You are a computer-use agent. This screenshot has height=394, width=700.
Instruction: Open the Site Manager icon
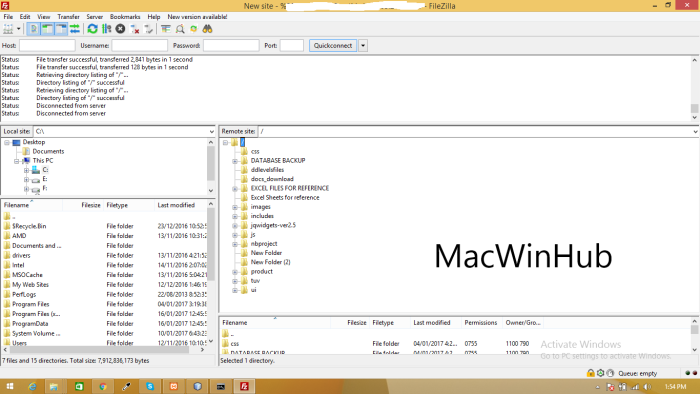tap(8, 29)
